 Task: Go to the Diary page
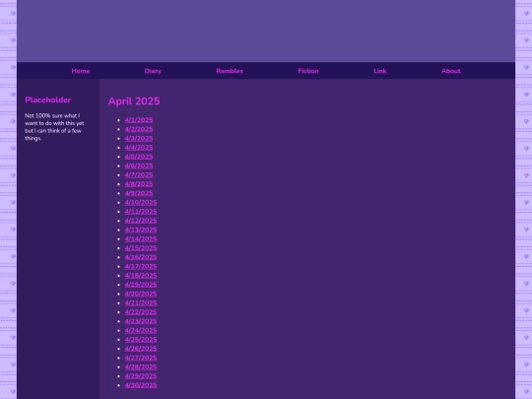click(153, 71)
